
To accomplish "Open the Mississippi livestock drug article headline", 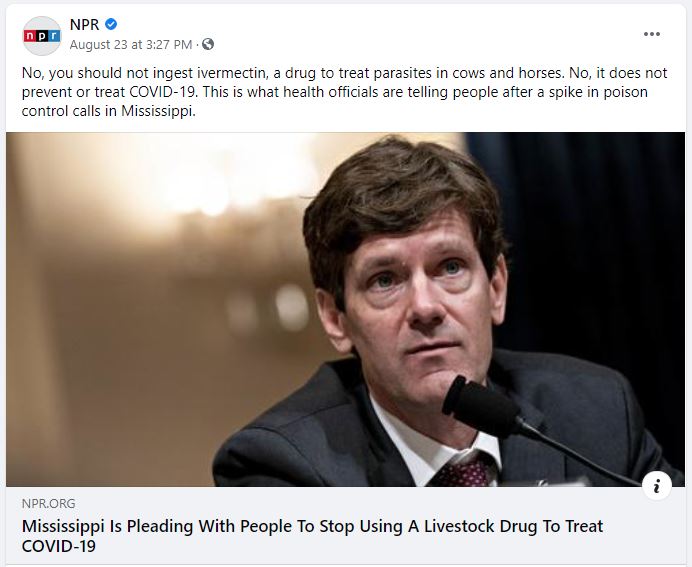I will pyautogui.click(x=312, y=536).
